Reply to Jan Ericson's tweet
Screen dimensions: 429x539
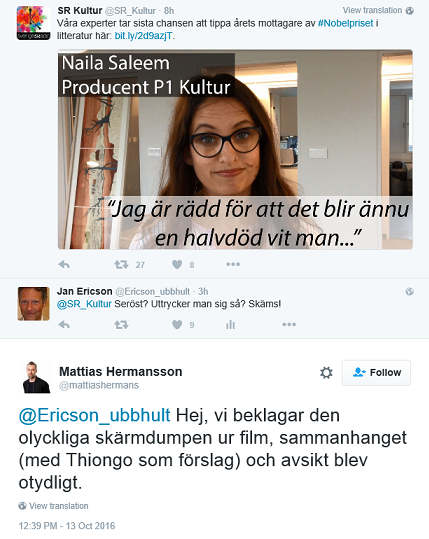pyautogui.click(x=64, y=324)
